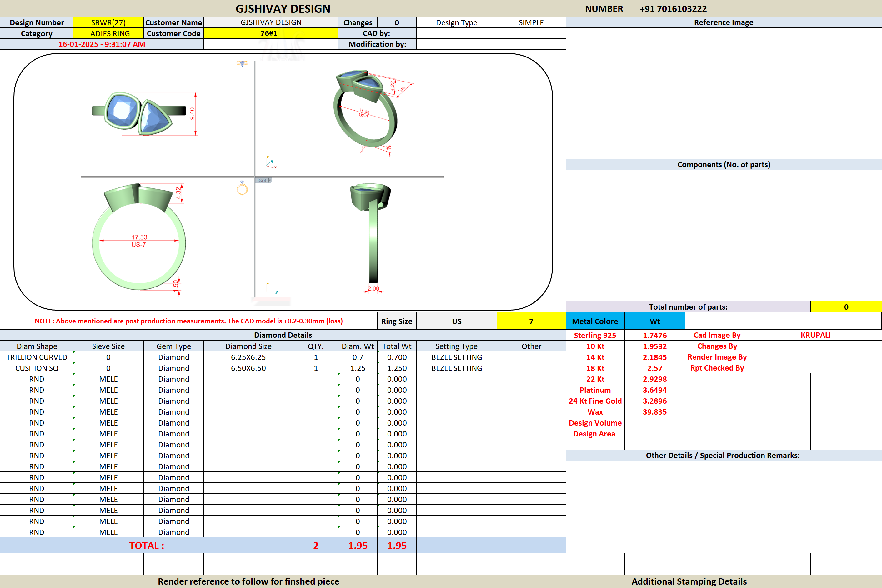Select the Design Type value SIMPLE
This screenshot has width=882, height=588.
point(531,22)
